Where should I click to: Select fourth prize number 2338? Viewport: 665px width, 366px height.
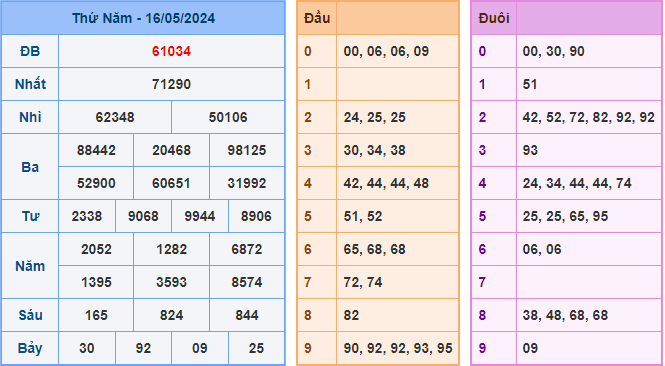(87, 217)
